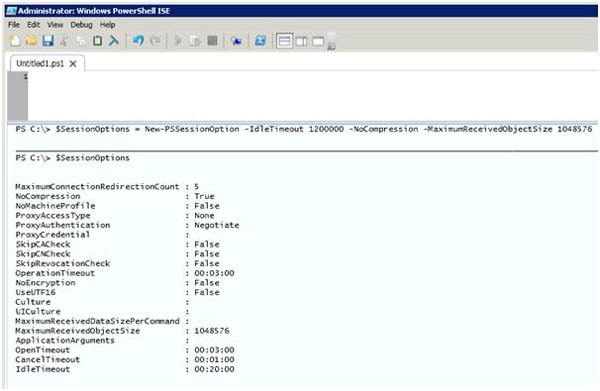Create a new script with New icon
This screenshot has height=391, width=600.
pos(15,41)
